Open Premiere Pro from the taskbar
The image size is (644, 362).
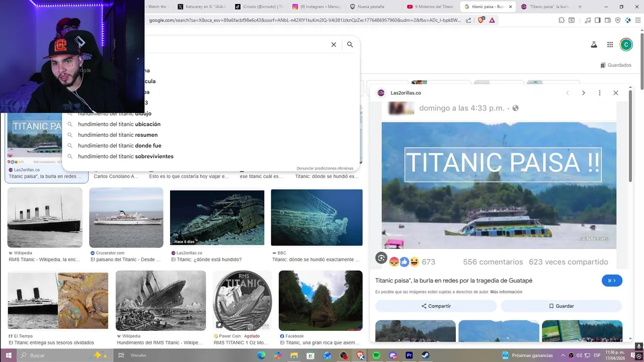[409, 355]
